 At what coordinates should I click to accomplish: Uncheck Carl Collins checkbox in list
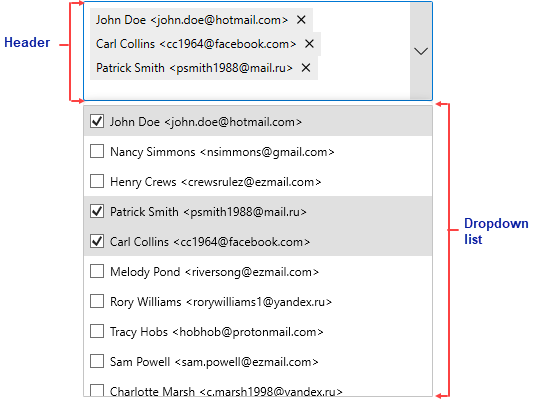point(97,241)
